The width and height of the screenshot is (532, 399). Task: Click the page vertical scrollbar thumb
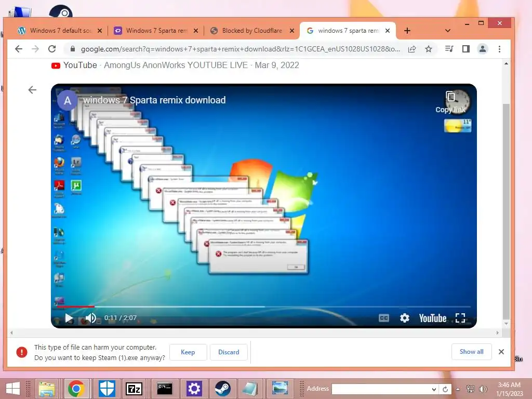(506, 211)
